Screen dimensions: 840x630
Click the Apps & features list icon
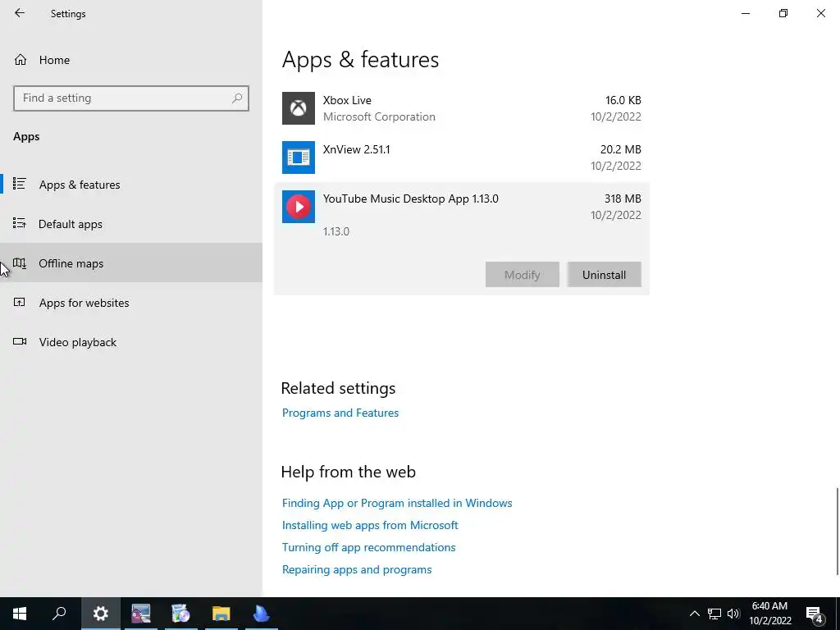pos(20,184)
